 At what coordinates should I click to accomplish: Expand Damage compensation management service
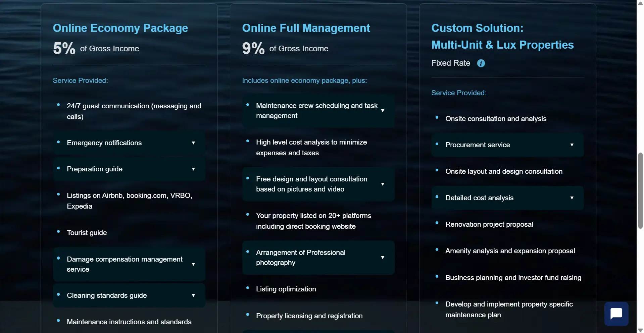(193, 264)
